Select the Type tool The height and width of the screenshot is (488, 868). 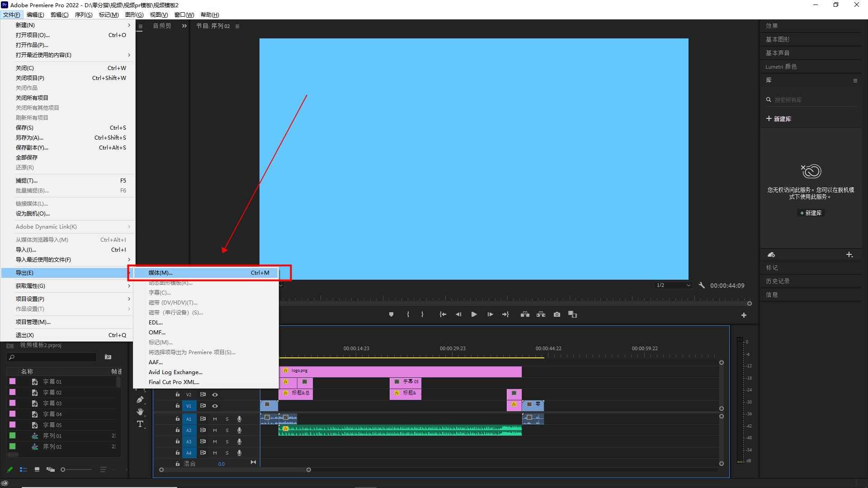(140, 424)
